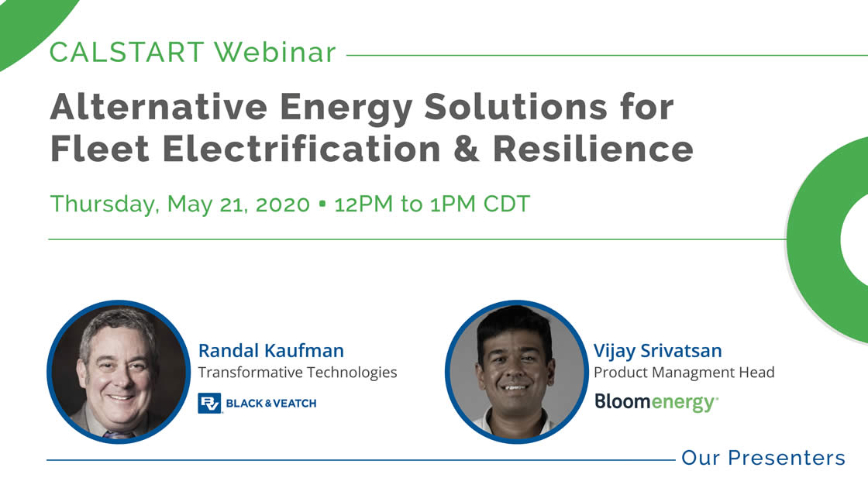This screenshot has height=488, width=868.
Task: Click the Black & Veatch company logo
Action: 257,403
